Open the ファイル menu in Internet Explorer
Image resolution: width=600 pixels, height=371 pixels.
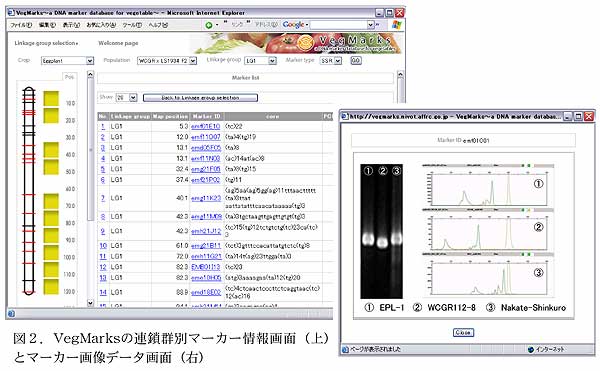coord(21,25)
